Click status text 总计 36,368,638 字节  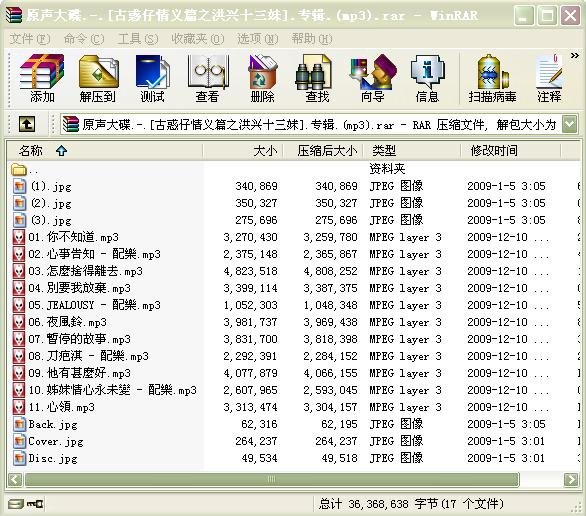point(378,504)
